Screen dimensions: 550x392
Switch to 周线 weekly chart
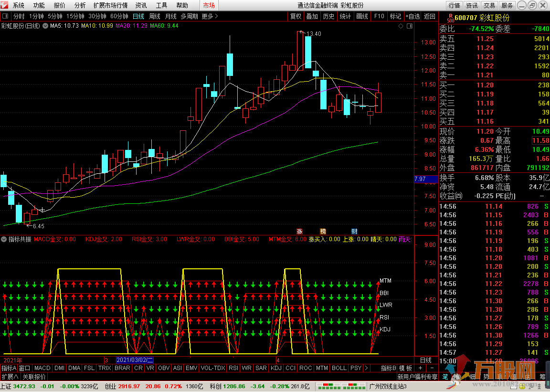pyautogui.click(x=155, y=16)
